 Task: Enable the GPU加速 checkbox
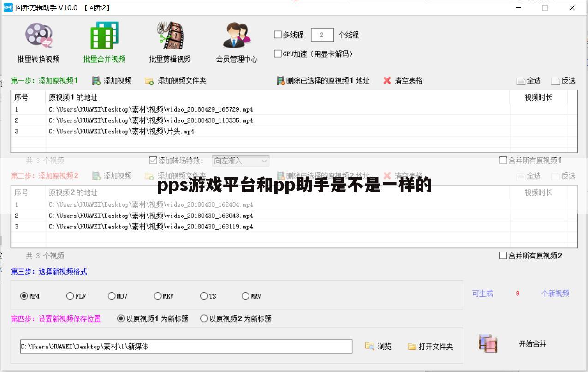(x=278, y=54)
